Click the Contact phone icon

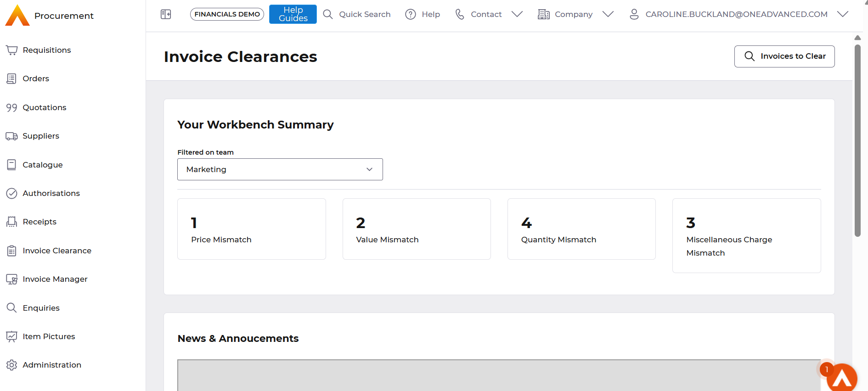coord(460,14)
